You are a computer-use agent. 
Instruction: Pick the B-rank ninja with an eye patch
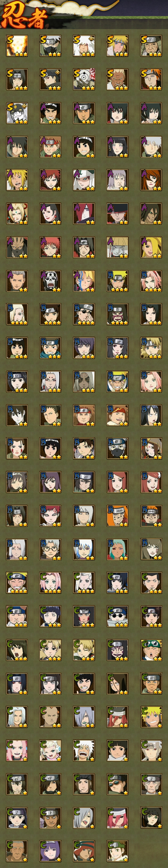tap(84, 314)
